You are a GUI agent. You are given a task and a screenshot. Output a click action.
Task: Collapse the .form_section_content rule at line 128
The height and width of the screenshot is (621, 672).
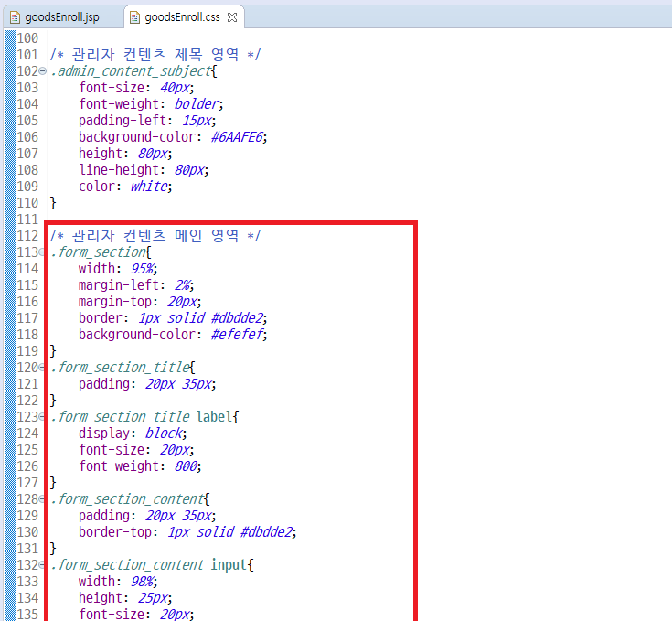point(42,498)
